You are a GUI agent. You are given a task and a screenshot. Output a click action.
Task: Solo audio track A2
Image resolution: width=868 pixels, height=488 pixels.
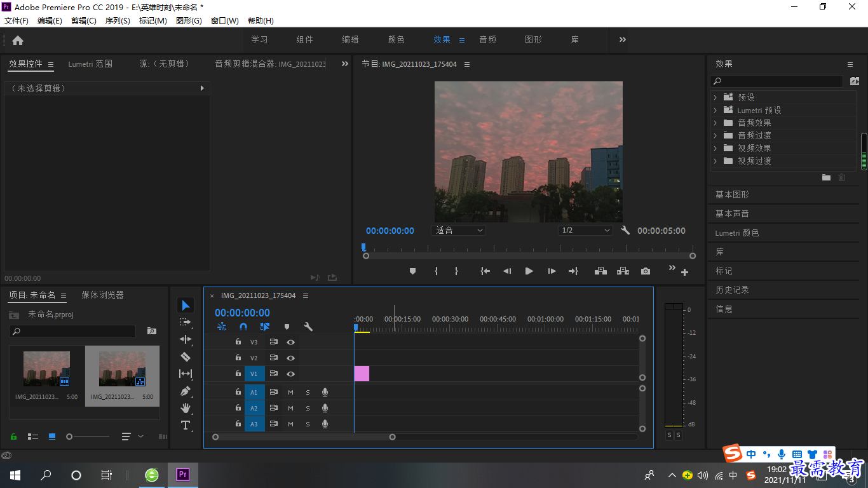click(308, 409)
